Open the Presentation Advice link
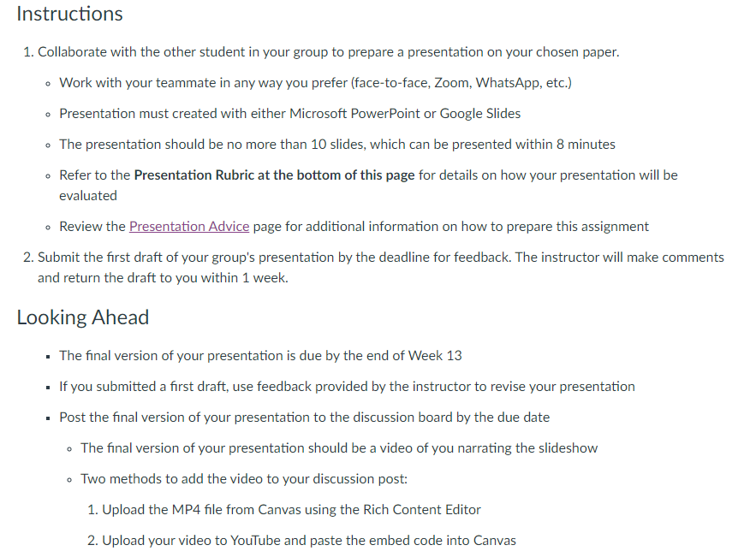 189,227
